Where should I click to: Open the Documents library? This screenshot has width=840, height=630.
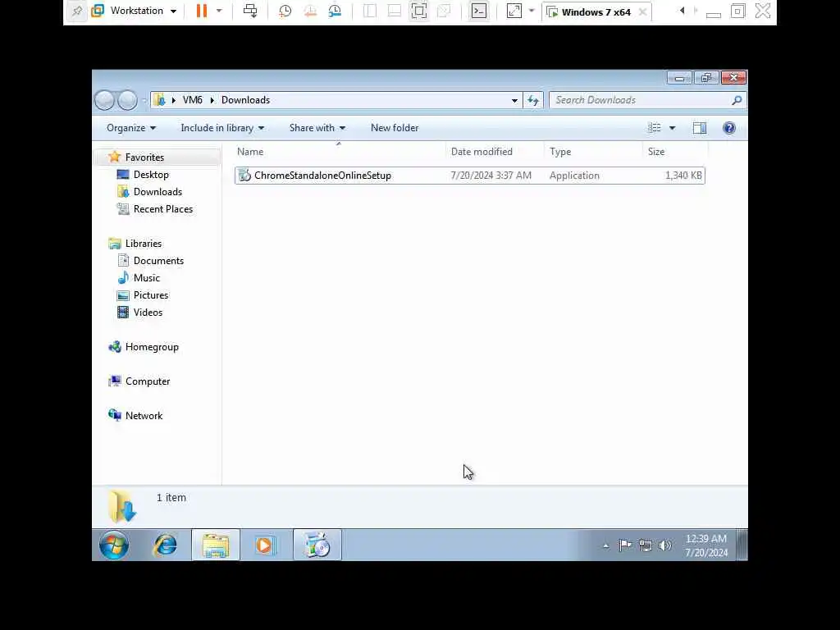(x=158, y=261)
